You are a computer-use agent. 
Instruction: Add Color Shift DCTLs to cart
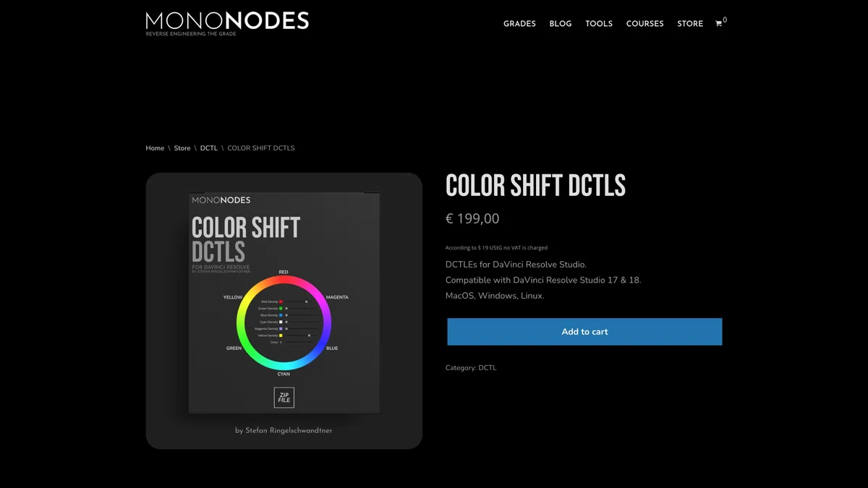[584, 332]
